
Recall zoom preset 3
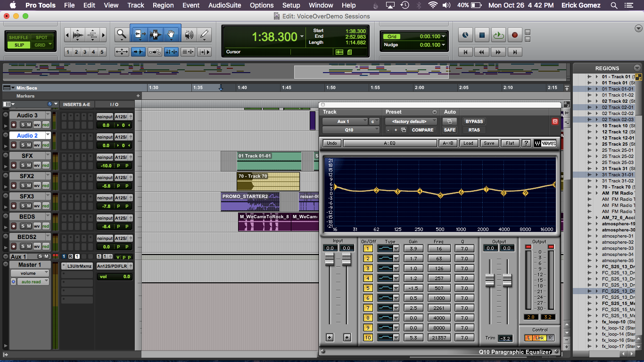(85, 52)
